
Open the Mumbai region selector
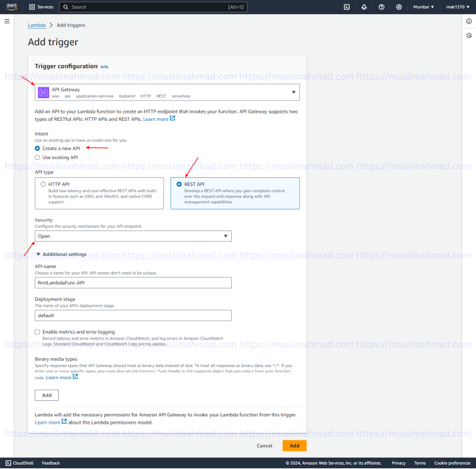[x=424, y=7]
